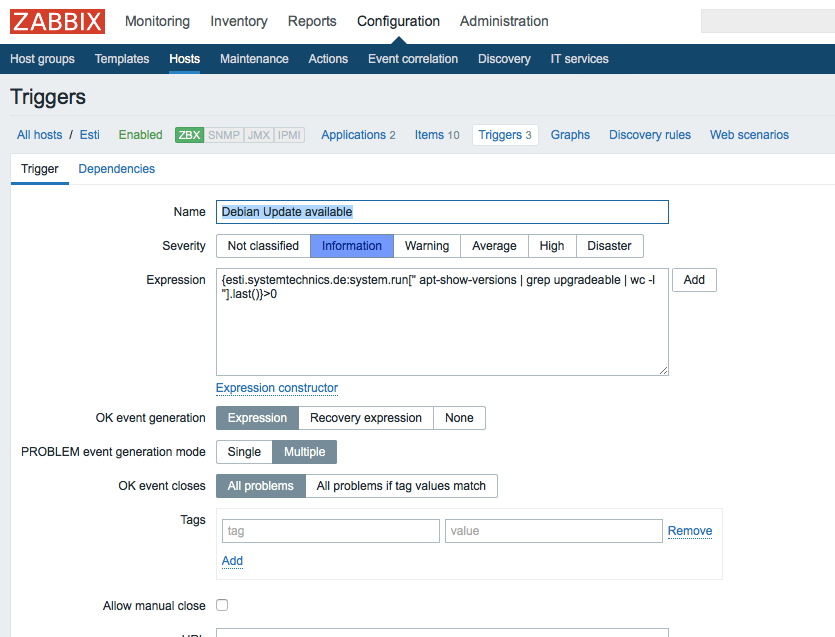Set severity to High

(552, 246)
